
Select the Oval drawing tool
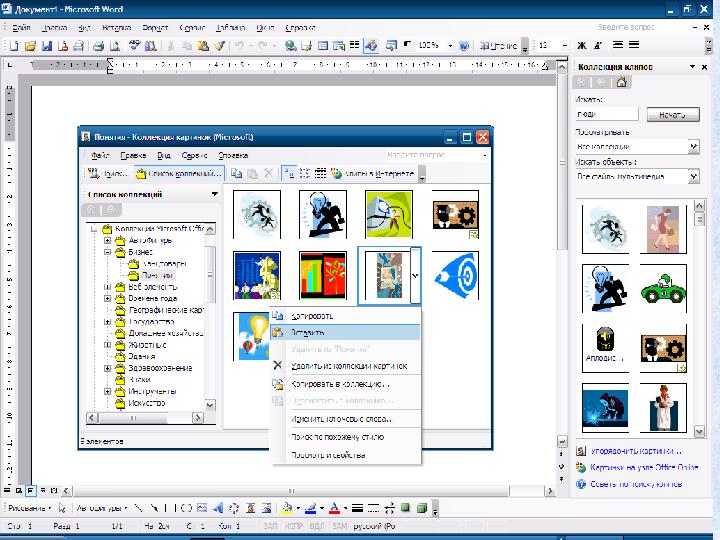point(187,507)
